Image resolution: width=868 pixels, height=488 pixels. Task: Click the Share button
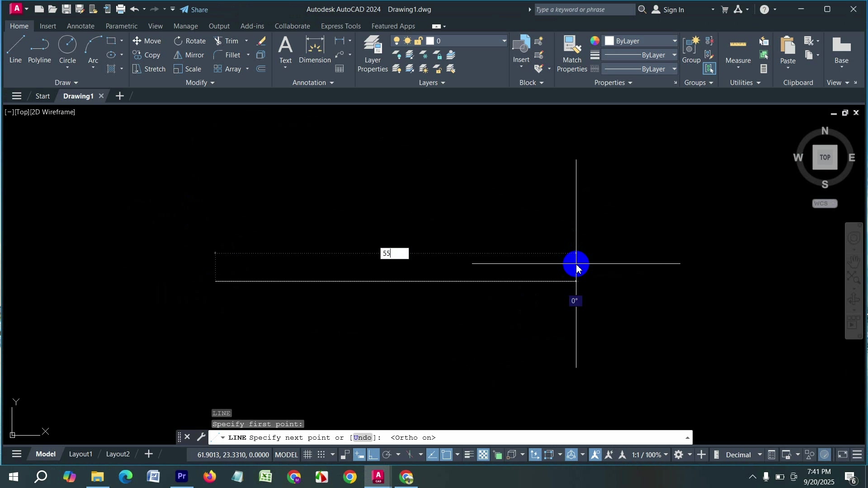point(194,9)
